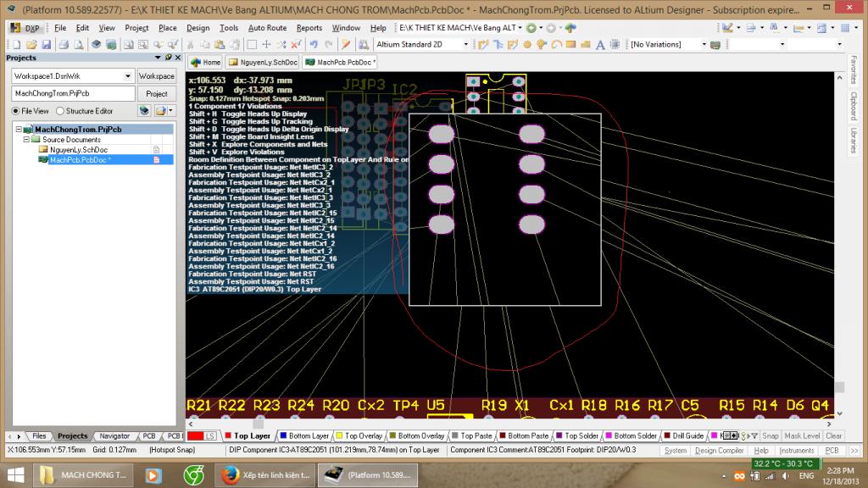Viewport: 868px width, 488px height.
Task: Open the Auto Route menu
Action: click(x=267, y=28)
